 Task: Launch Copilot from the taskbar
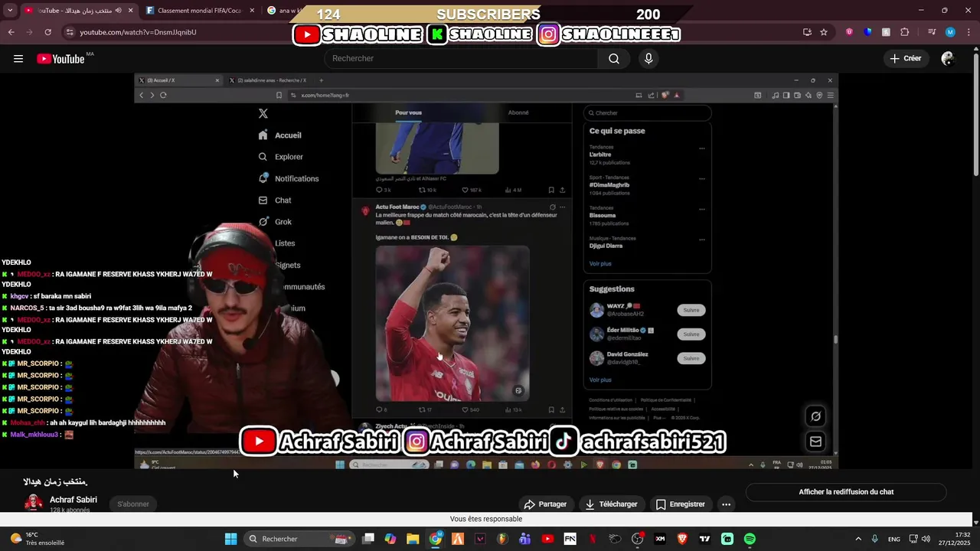(390, 539)
